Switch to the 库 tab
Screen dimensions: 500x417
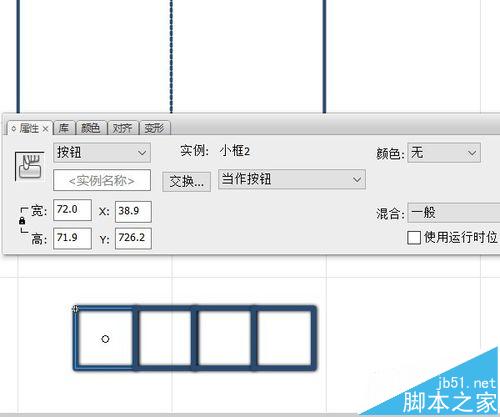[64, 128]
